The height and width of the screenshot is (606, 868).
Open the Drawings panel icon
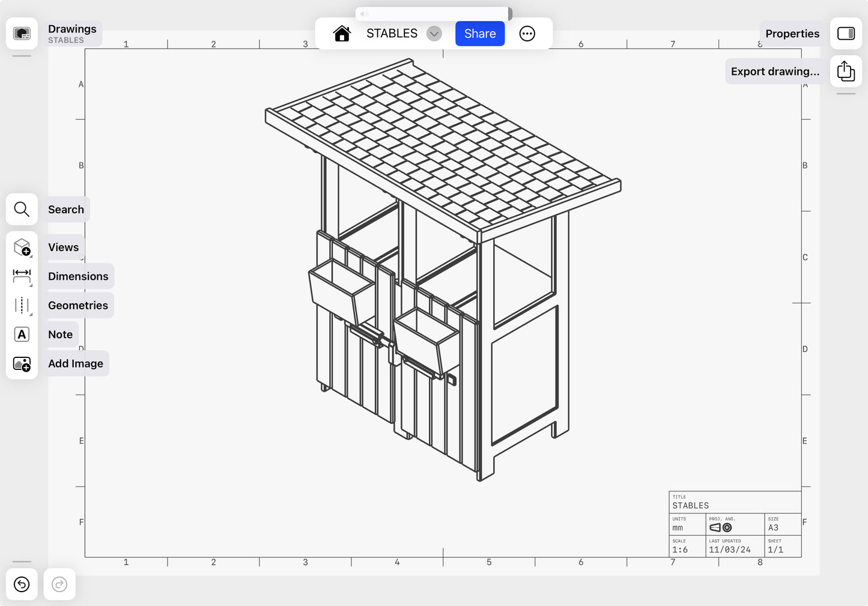(22, 34)
